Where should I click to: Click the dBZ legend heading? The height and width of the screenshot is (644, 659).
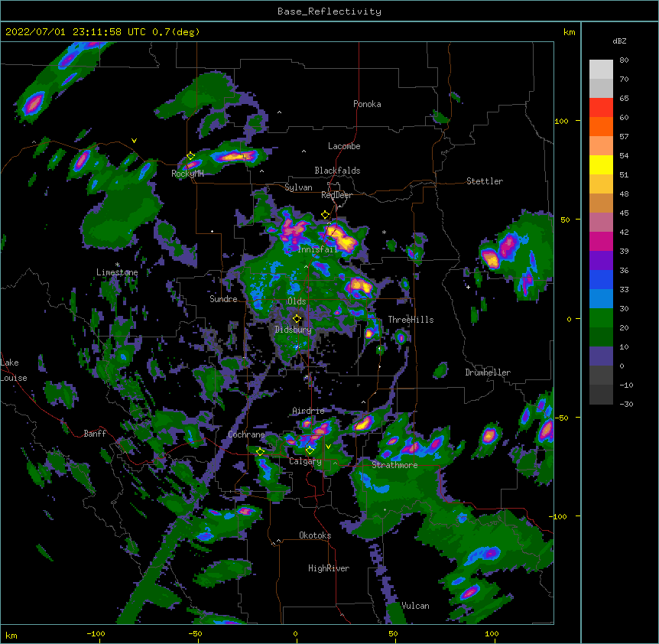(x=619, y=41)
